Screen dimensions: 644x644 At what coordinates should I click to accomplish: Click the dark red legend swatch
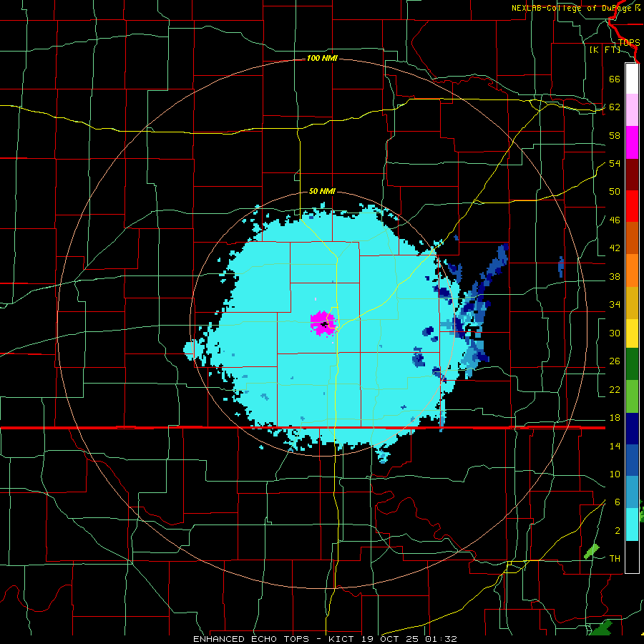[x=632, y=174]
